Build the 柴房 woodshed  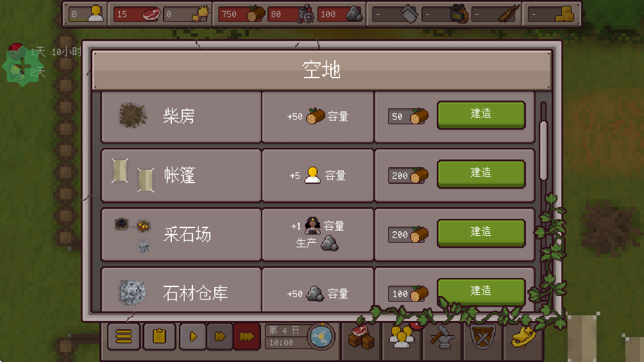[x=481, y=115]
